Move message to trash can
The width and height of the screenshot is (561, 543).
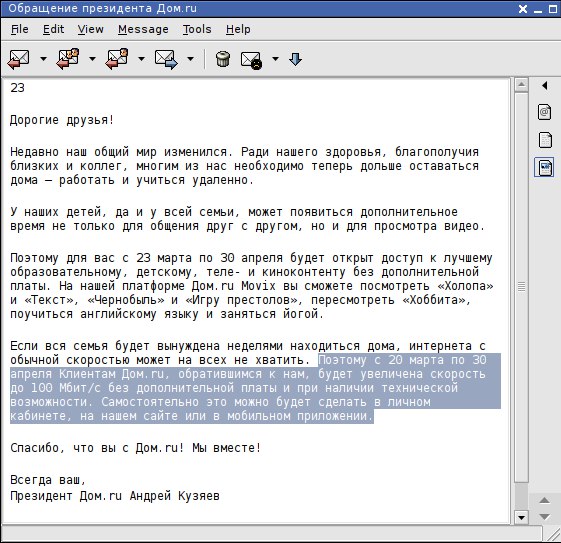(x=223, y=59)
